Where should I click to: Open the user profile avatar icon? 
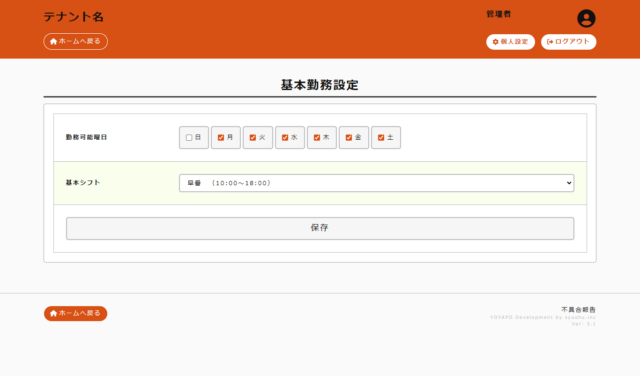click(x=586, y=18)
